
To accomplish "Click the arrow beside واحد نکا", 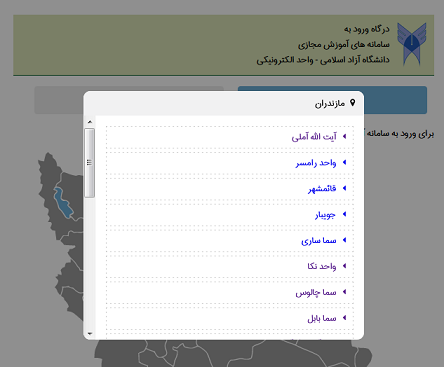I will point(345,266).
